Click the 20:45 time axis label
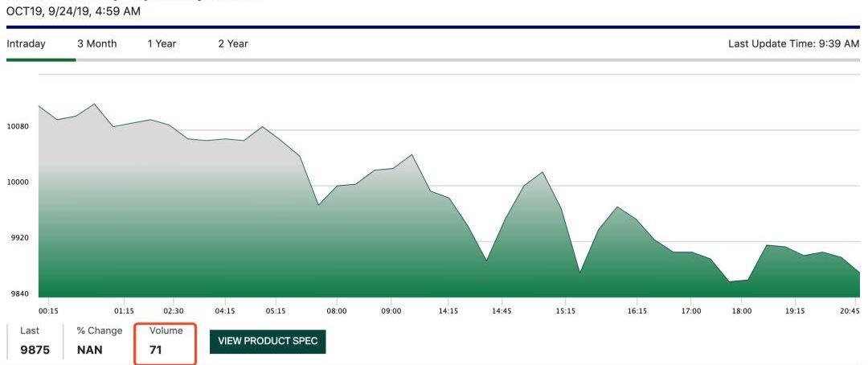 (850, 310)
